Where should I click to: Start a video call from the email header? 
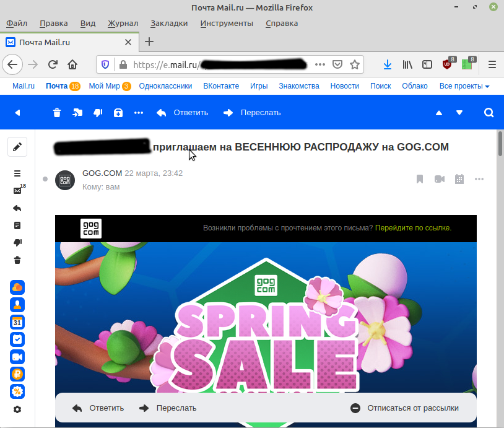(440, 179)
